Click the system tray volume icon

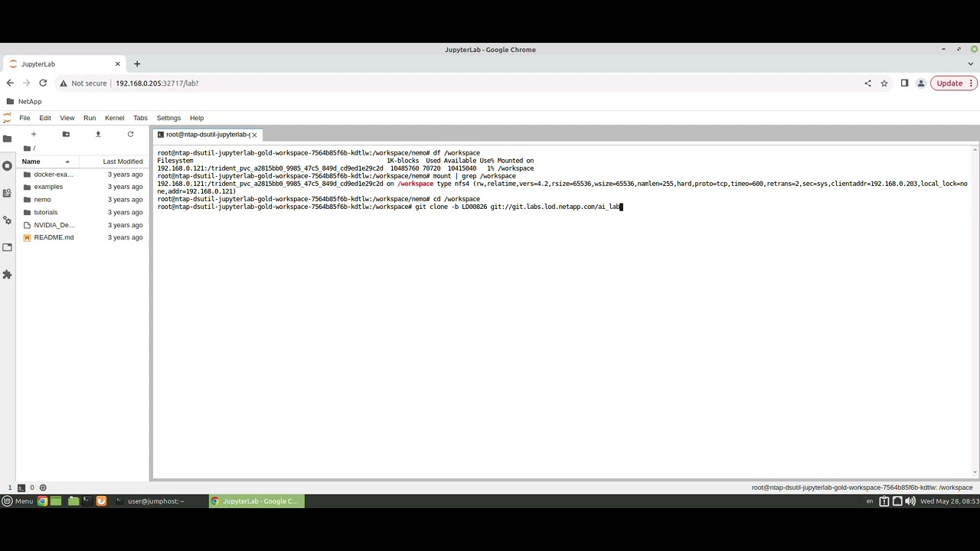pyautogui.click(x=910, y=501)
